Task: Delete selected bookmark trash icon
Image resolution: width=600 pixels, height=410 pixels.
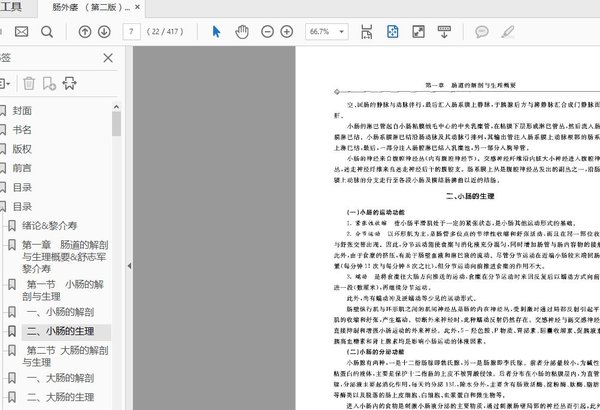Action: pyautogui.click(x=29, y=83)
